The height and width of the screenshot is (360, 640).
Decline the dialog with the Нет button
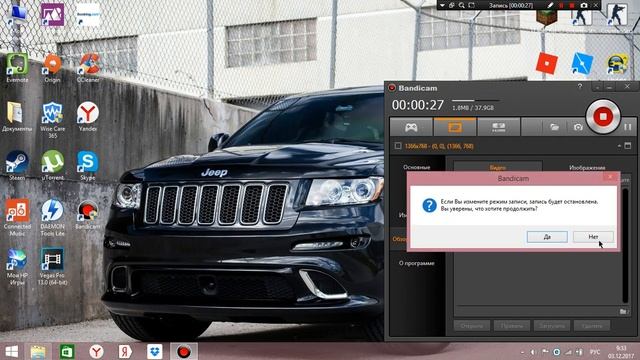coord(593,237)
